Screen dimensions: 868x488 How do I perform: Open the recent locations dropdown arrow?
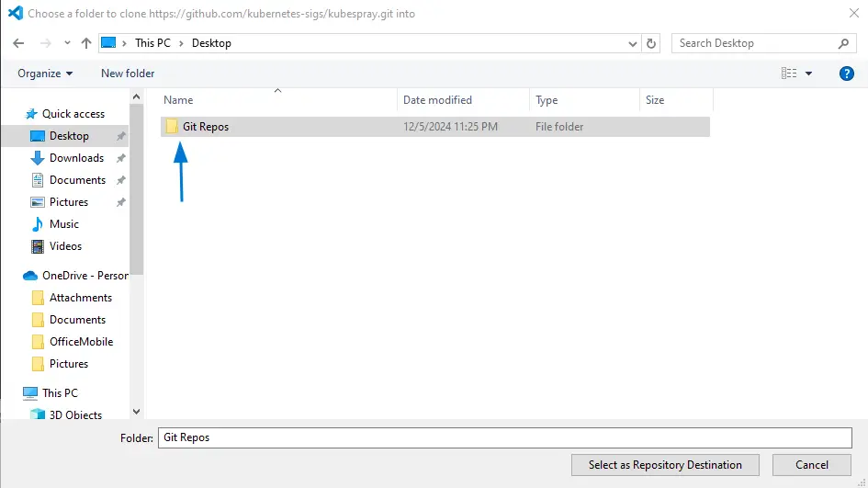(x=67, y=43)
